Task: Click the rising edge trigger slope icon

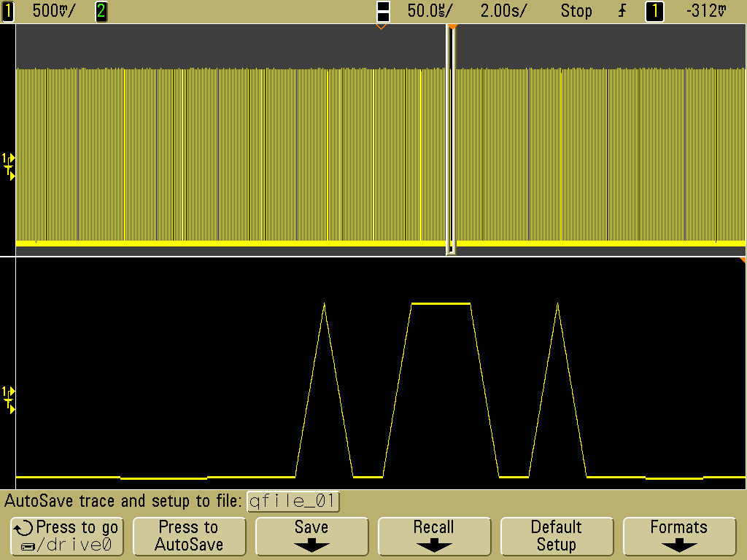Action: click(622, 11)
